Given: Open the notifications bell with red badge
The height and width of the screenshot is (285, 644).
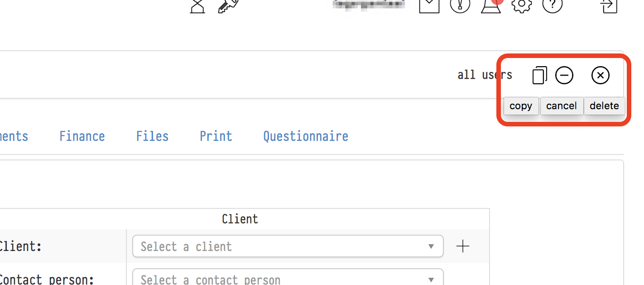Looking at the screenshot, I should (x=491, y=5).
